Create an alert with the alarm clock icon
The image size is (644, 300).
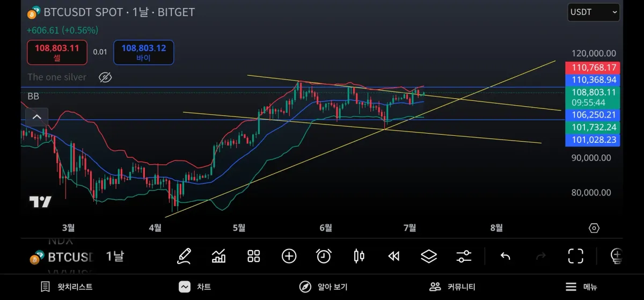[324, 256]
